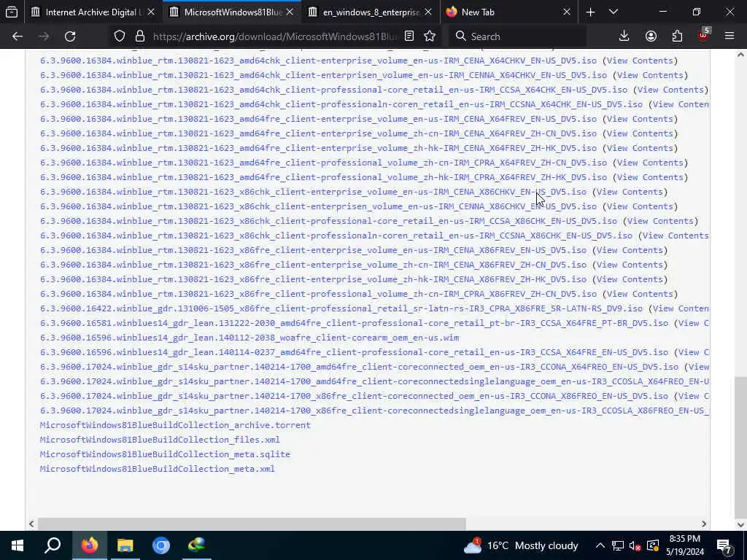This screenshot has height=560, width=747.
Task: Open the Firefox application menu
Action: pyautogui.click(x=729, y=36)
